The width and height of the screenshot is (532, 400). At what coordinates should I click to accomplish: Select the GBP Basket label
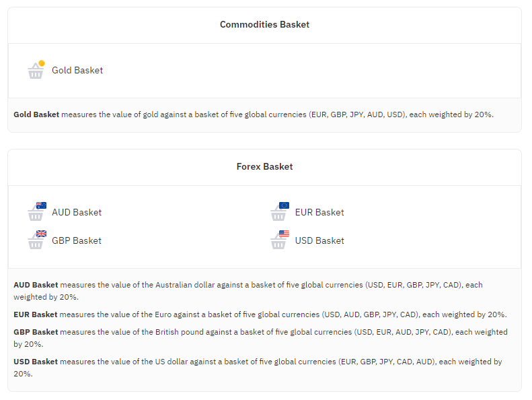(77, 240)
